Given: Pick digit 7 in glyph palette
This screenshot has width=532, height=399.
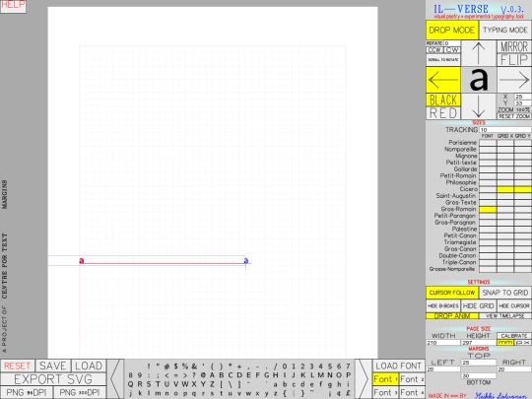Looking at the screenshot, I should 348,366.
